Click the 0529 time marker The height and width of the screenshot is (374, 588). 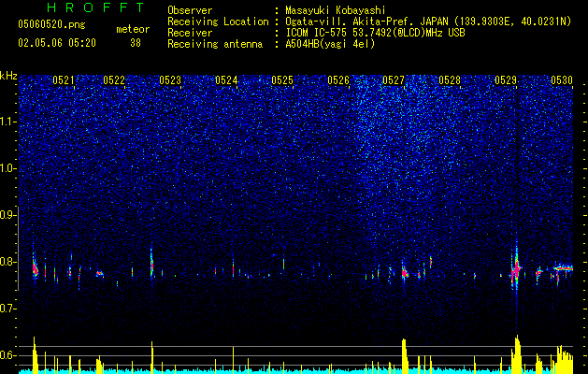(506, 80)
